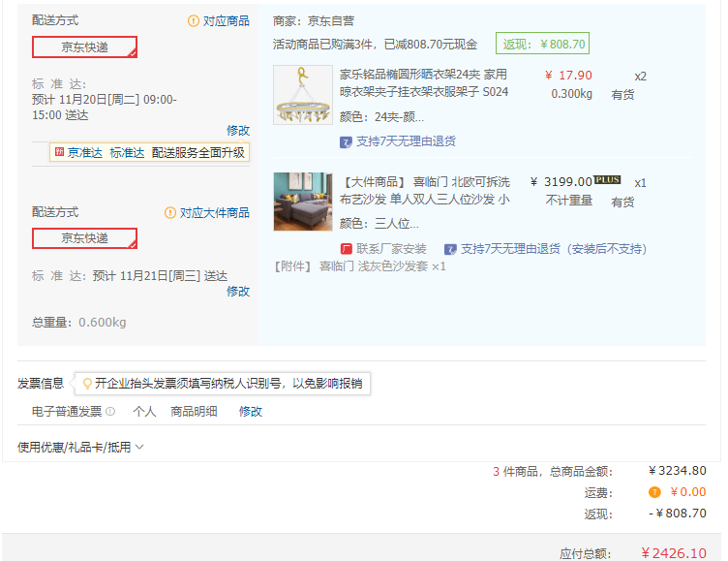
Task: Click the 商品明细 invoice content text
Action: point(194,412)
